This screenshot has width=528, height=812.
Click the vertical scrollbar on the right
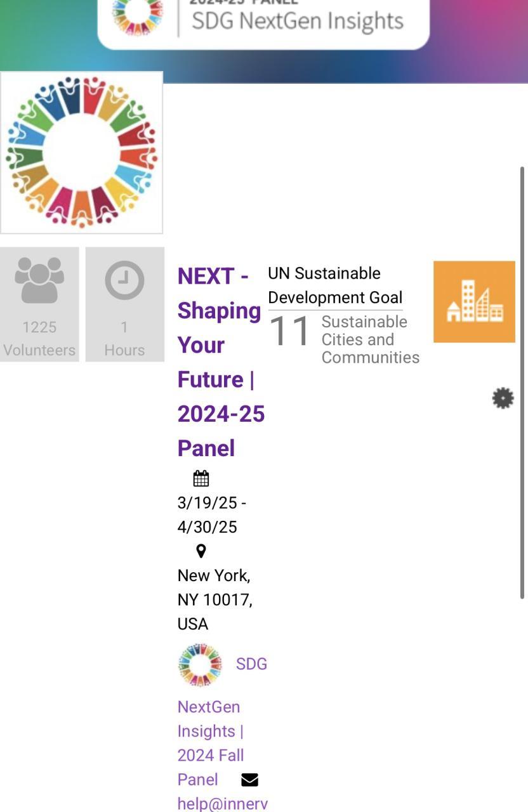coord(522,381)
